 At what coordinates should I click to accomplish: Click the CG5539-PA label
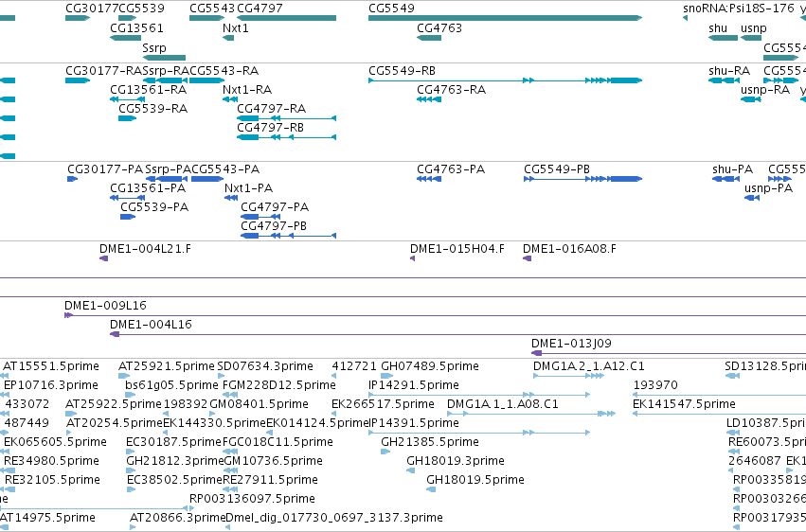(154, 207)
